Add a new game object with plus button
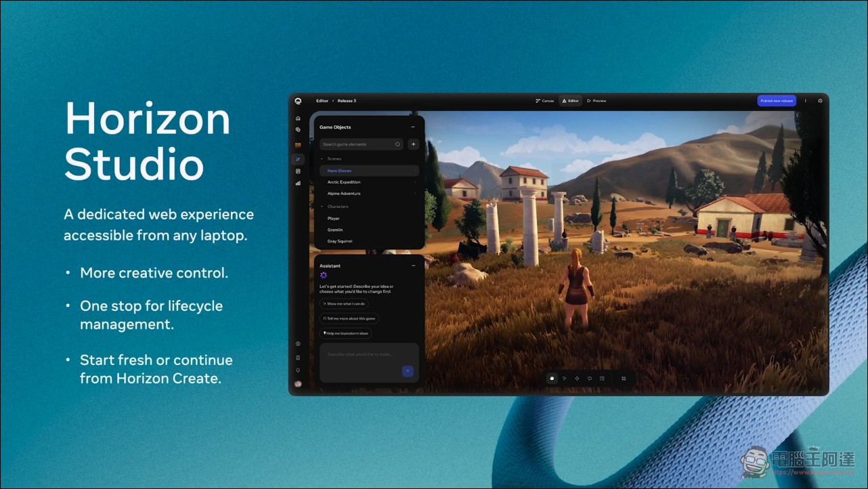 pos(413,144)
